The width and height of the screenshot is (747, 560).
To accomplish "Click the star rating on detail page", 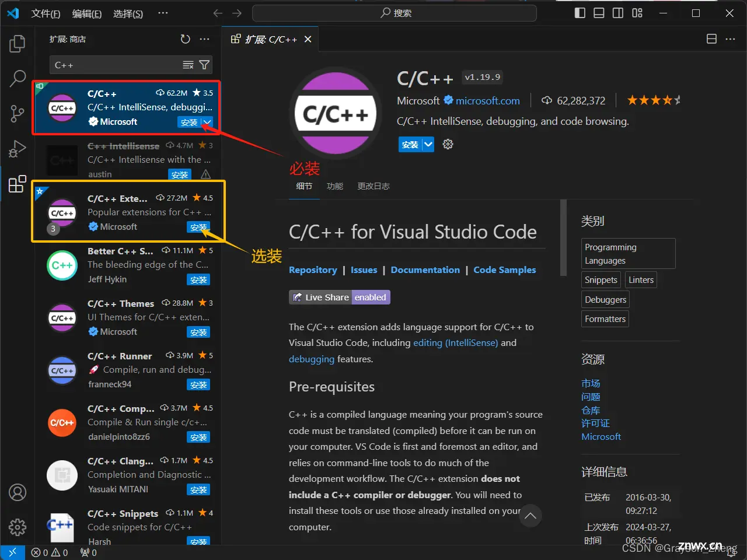I will (654, 100).
